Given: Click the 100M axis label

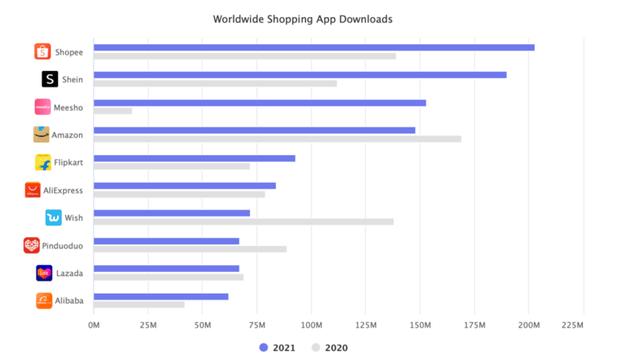Looking at the screenshot, I should point(311,325).
